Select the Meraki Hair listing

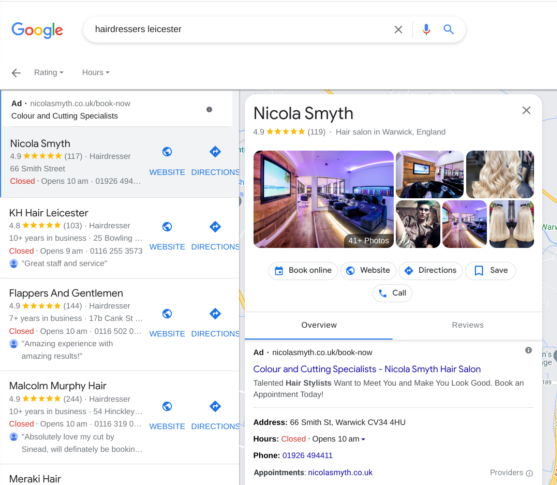(35, 479)
